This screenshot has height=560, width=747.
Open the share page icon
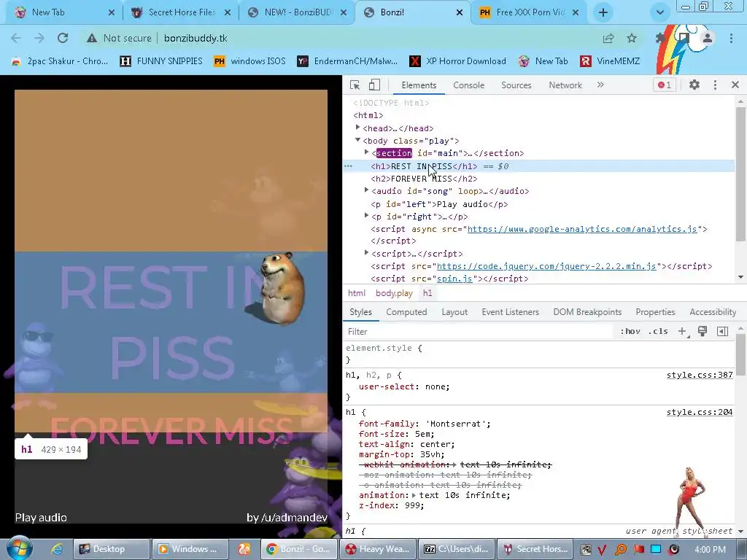(x=608, y=38)
